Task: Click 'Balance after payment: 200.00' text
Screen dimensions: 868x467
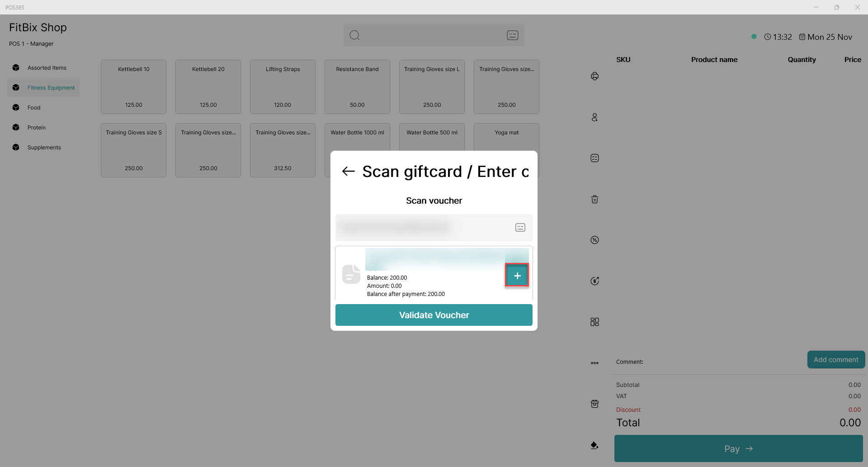Action: click(406, 294)
